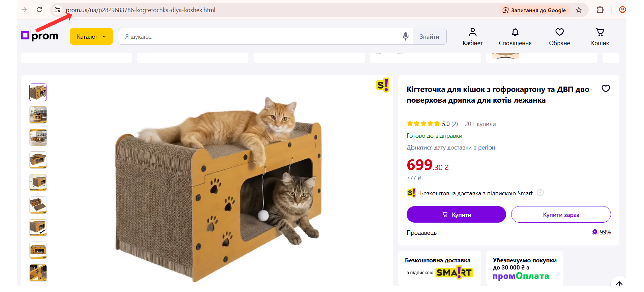Focus the 'Я шукаю...' search field
644x292 pixels.
[260, 37]
